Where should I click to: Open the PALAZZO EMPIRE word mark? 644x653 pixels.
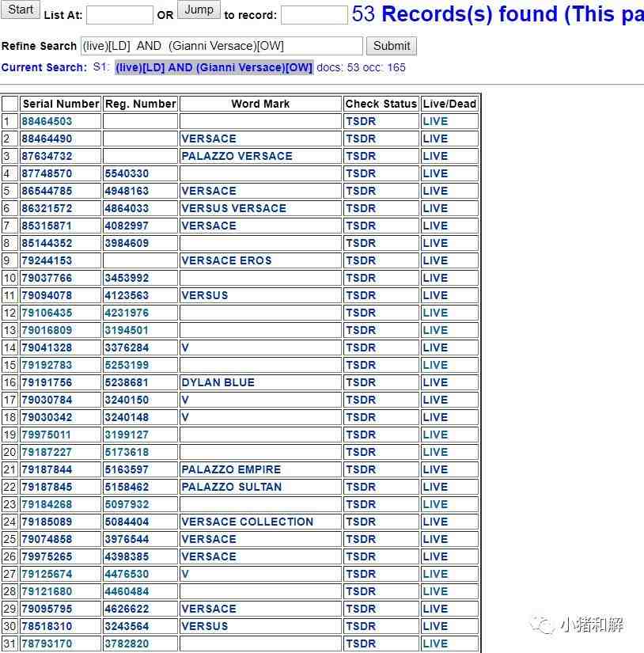[x=231, y=469]
